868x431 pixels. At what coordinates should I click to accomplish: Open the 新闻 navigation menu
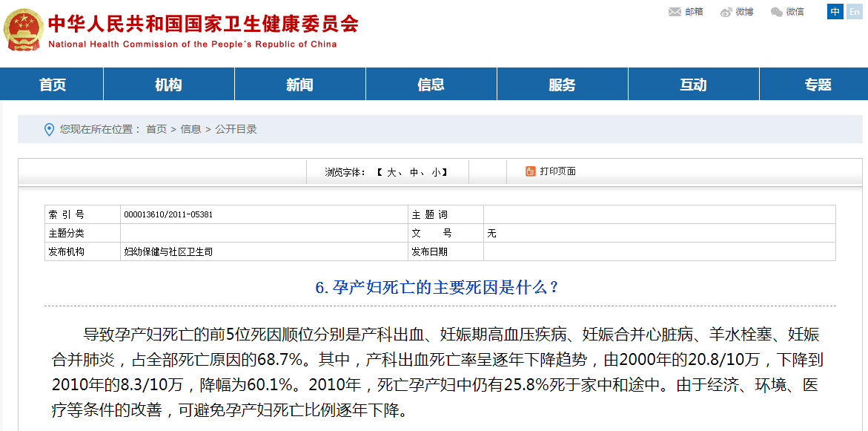point(299,85)
